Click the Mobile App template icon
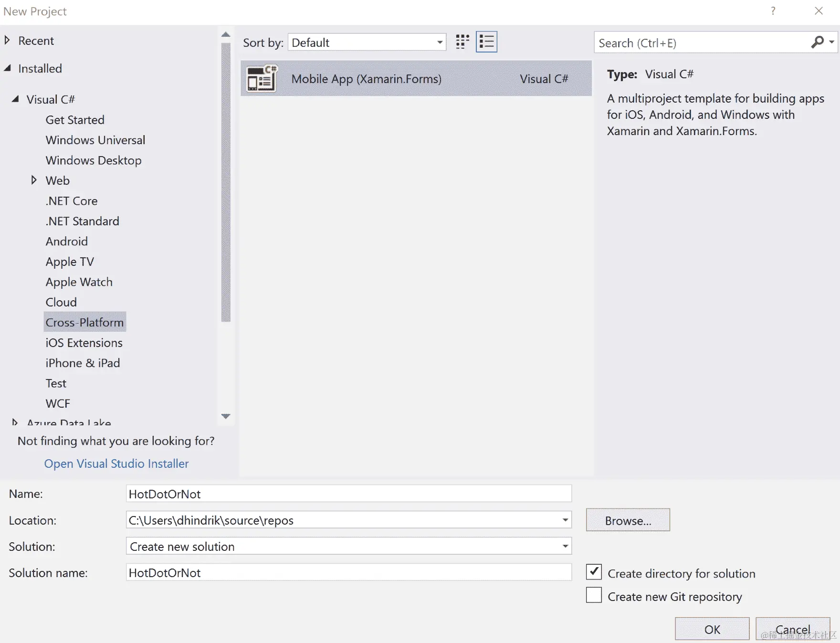 (x=262, y=78)
